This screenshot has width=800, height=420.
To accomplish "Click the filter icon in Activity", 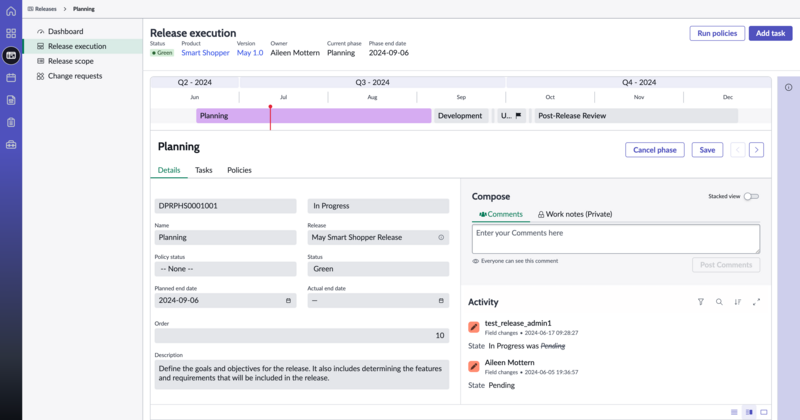I will pos(701,302).
